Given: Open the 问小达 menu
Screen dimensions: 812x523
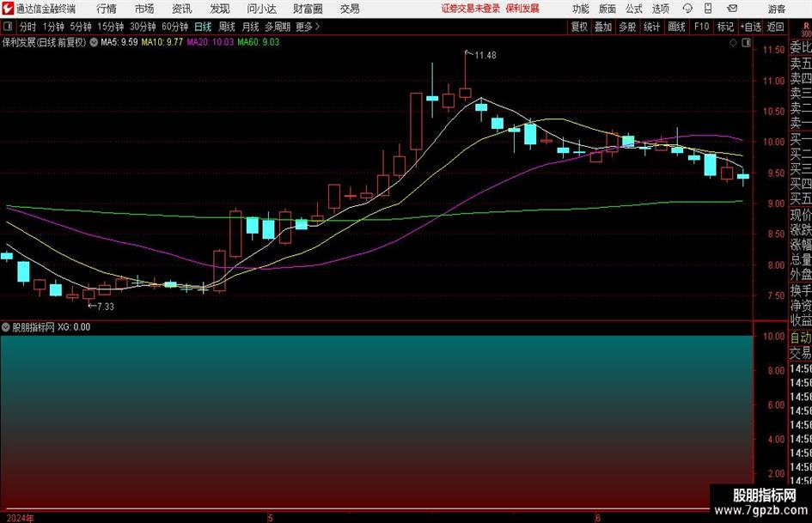Looking at the screenshot, I should (x=261, y=9).
